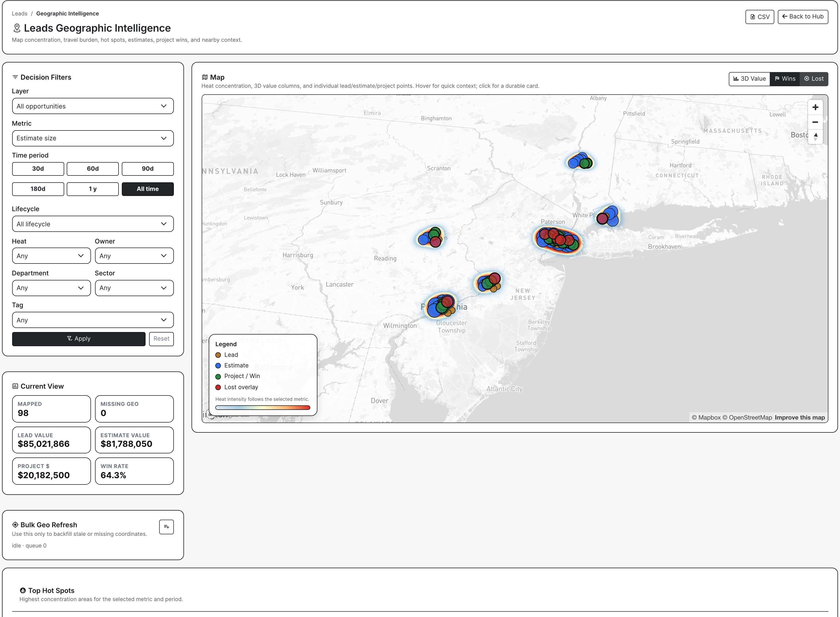Click the map icon next to Map heading
This screenshot has height=617, width=840.
[x=204, y=77]
